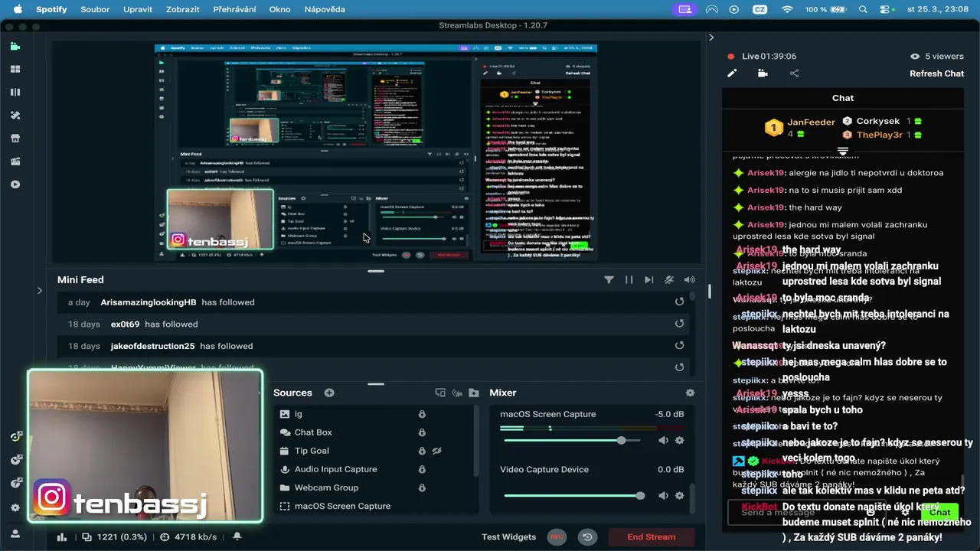Replay the ArisamazinglookingHB follow alert
Viewport: 980px width, 551px height.
679,302
